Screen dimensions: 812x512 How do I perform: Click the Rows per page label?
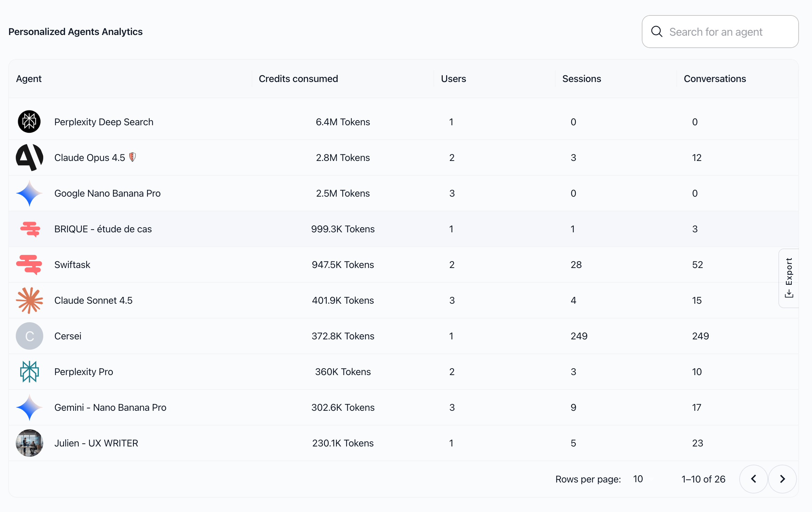pos(588,479)
